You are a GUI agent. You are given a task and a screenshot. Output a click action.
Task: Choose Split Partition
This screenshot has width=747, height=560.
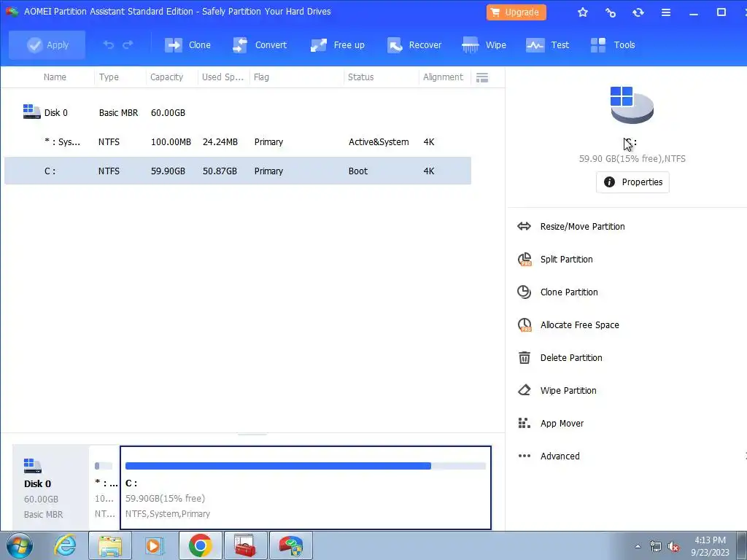pyautogui.click(x=566, y=259)
